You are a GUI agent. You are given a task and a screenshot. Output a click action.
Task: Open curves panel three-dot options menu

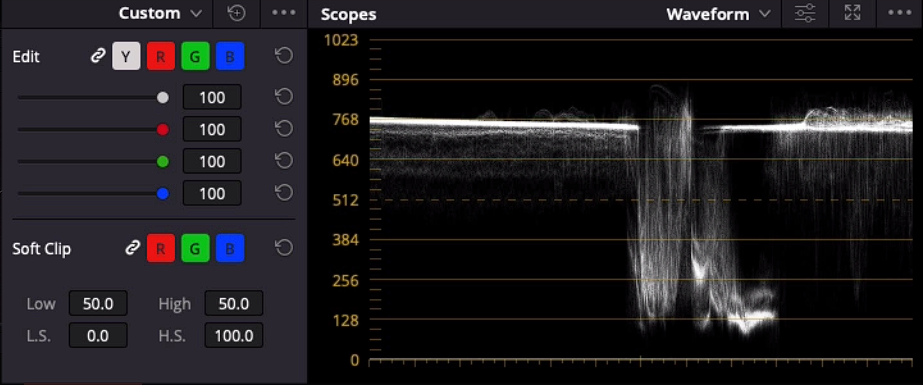point(284,13)
